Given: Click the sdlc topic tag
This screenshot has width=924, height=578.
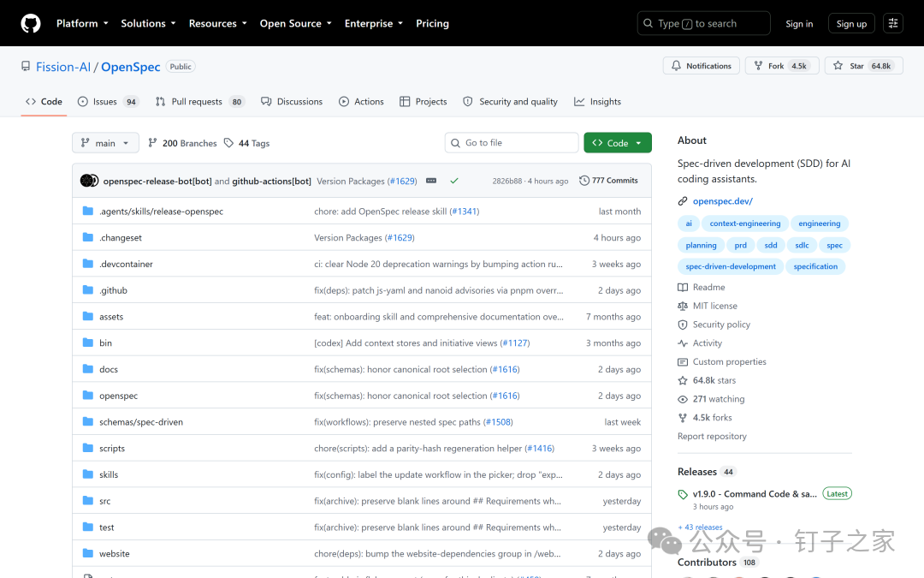Looking at the screenshot, I should [x=802, y=246].
